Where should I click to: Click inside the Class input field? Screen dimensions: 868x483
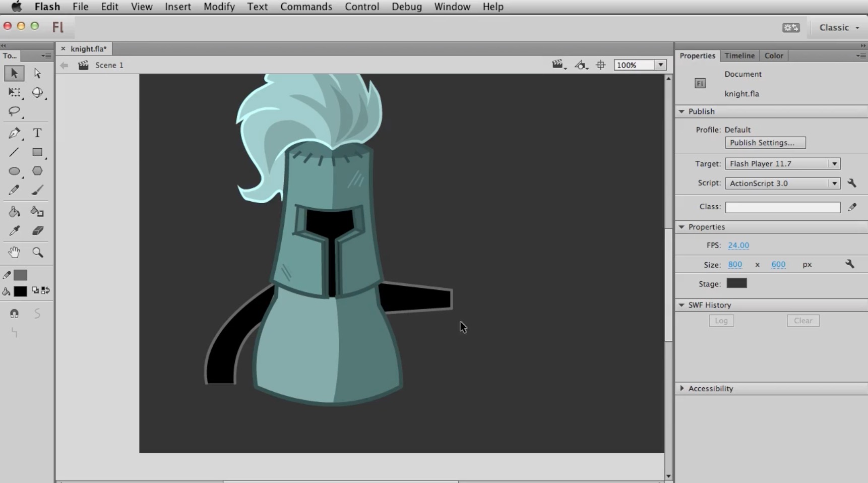pos(782,207)
